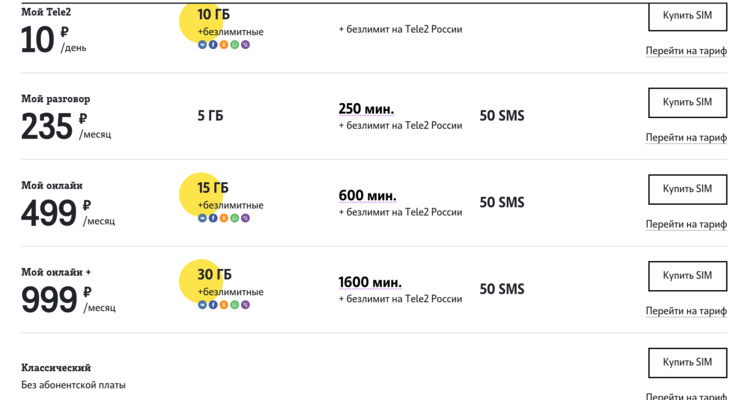Click the WhatsApp icon in Мой онлайн row
This screenshot has width=754, height=400.
[x=235, y=218]
